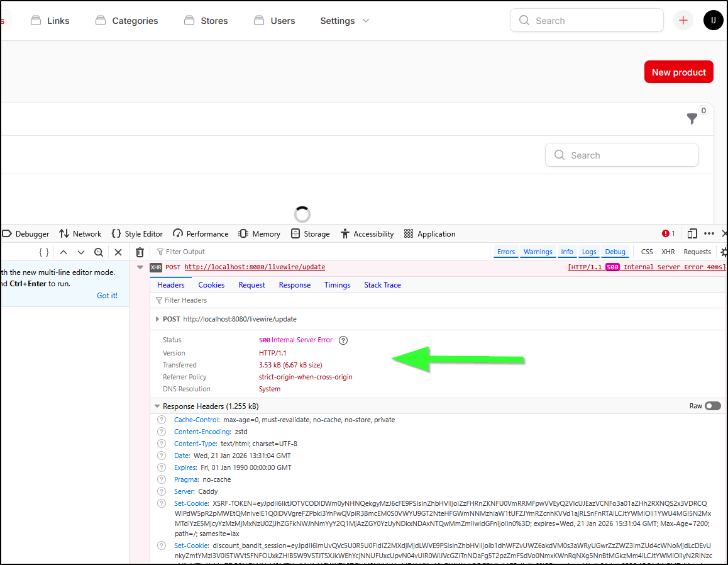
Task: Click the red plus icon in header
Action: [683, 21]
